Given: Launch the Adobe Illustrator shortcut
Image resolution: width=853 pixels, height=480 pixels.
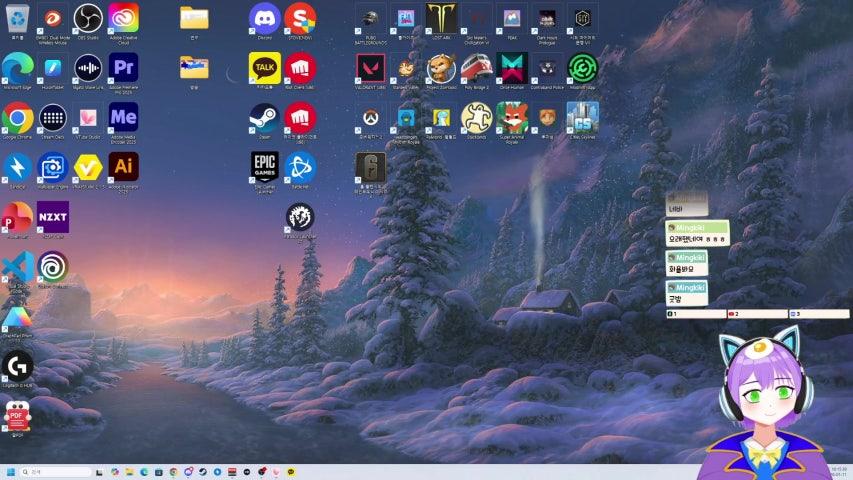Looking at the screenshot, I should coord(124,167).
